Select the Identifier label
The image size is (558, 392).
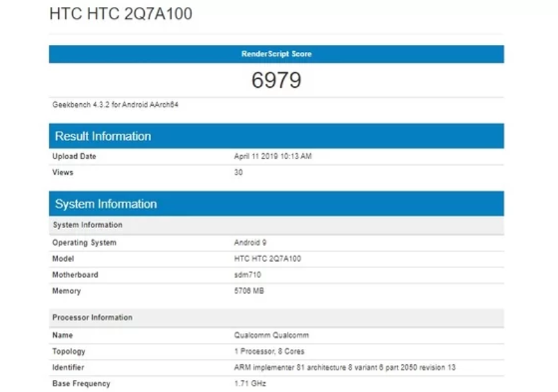point(69,368)
